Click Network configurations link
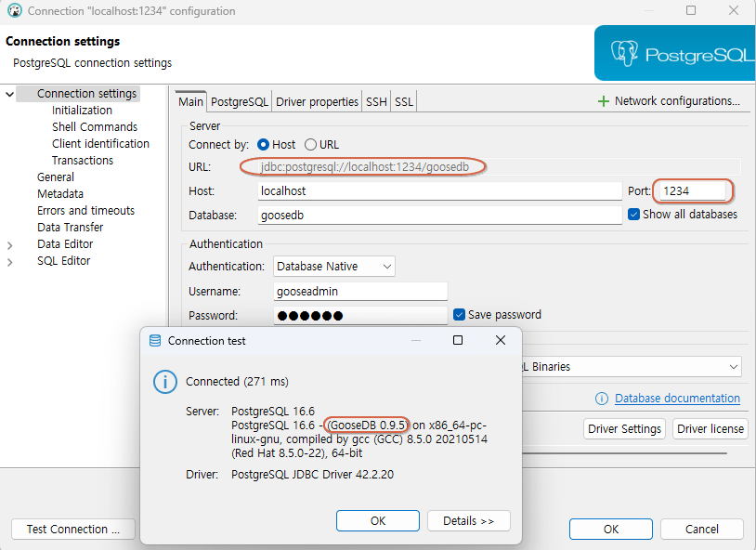 pyautogui.click(x=677, y=101)
